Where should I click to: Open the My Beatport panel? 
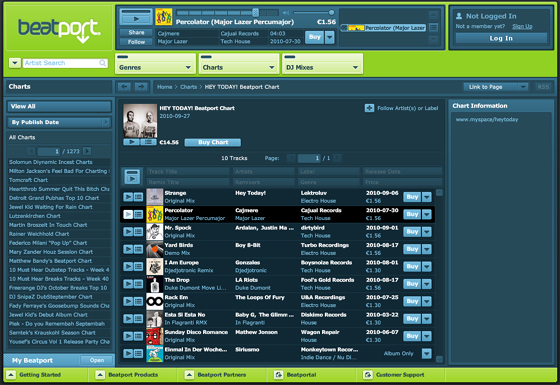(x=97, y=360)
